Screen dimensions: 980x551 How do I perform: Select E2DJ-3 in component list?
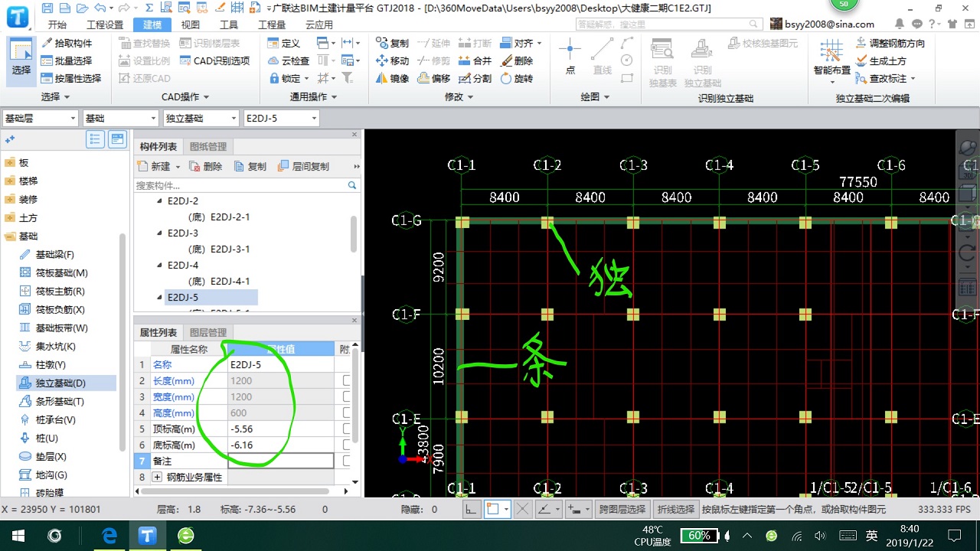(x=183, y=233)
